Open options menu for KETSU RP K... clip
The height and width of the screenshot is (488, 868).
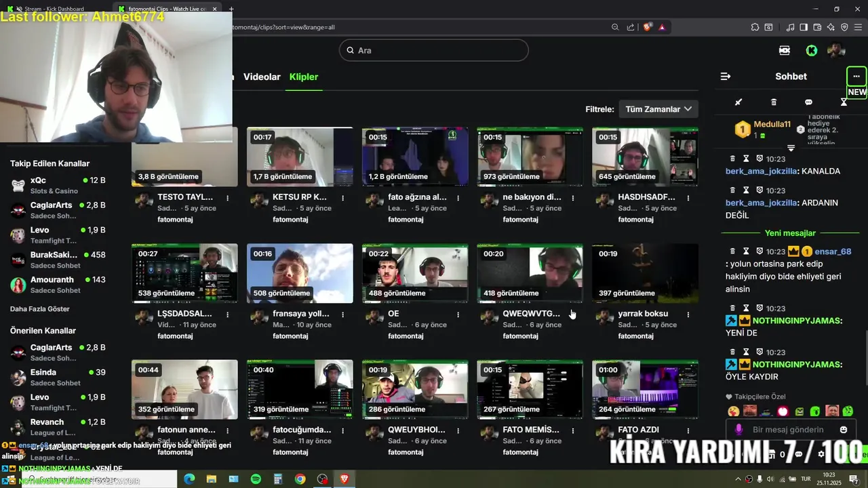pos(343,198)
